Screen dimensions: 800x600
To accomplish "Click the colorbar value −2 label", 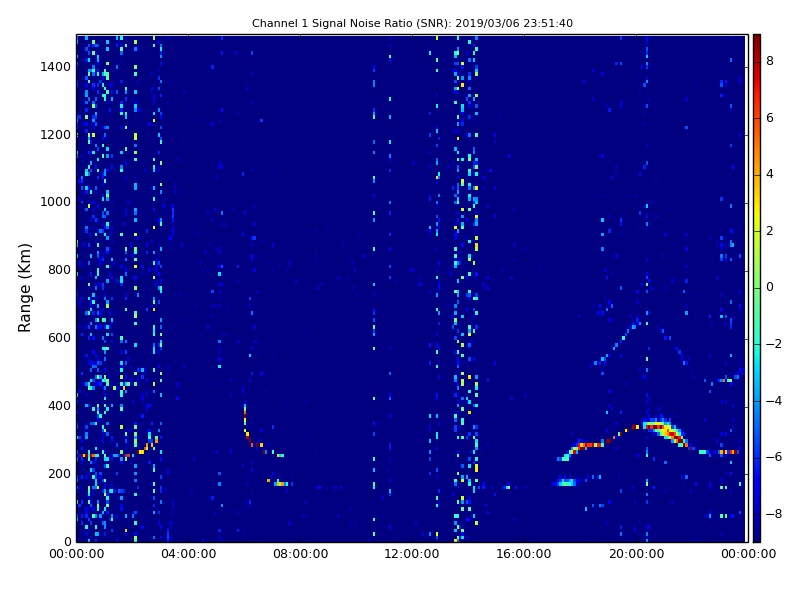I will tap(774, 344).
